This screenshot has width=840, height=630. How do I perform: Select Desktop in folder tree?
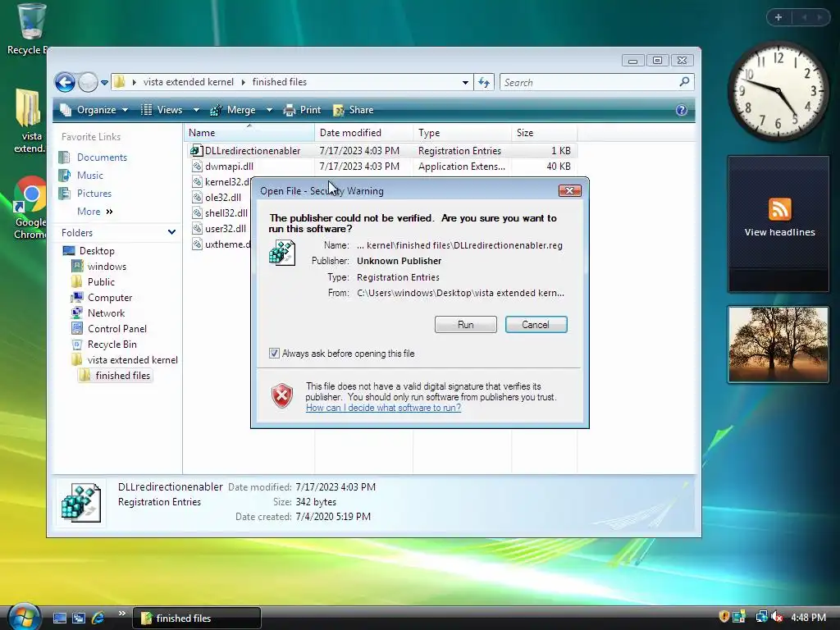pyautogui.click(x=97, y=251)
